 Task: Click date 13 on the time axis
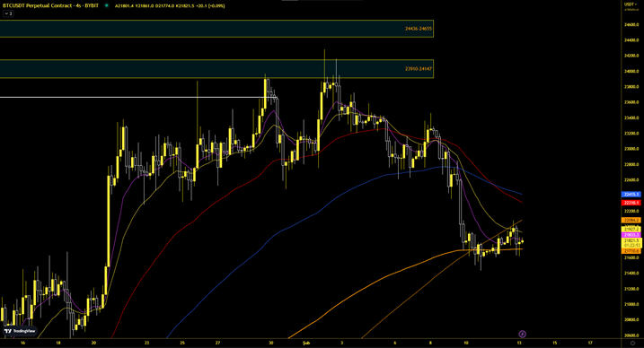[519, 343]
